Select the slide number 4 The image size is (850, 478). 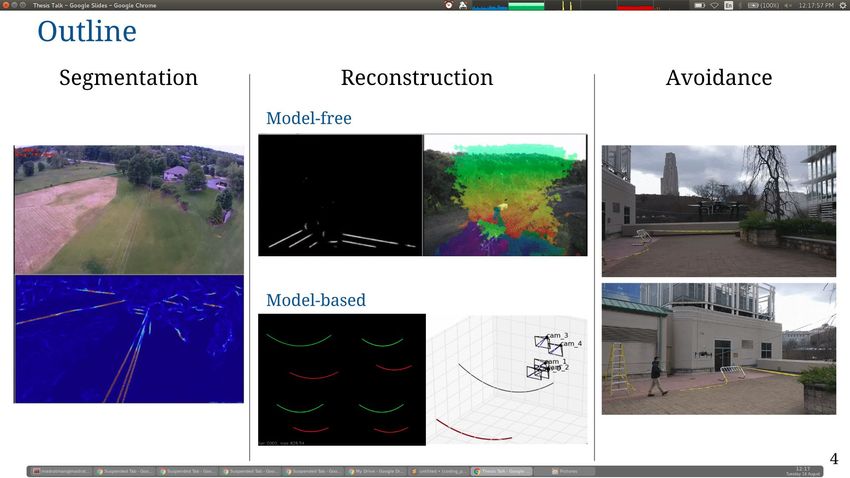[834, 458]
